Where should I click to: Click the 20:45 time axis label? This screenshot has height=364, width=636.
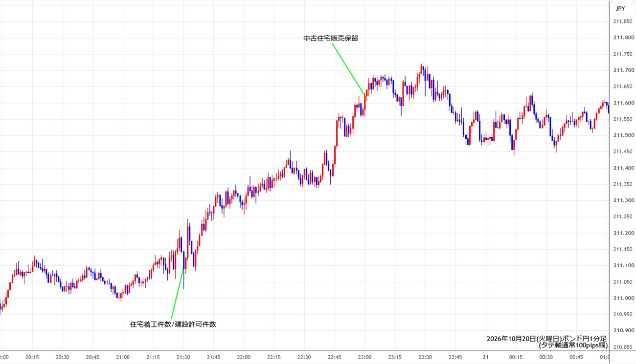click(93, 357)
